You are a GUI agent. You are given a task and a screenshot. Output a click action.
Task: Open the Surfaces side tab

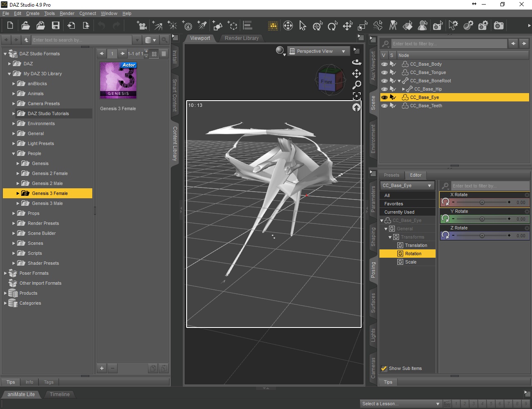[373, 303]
